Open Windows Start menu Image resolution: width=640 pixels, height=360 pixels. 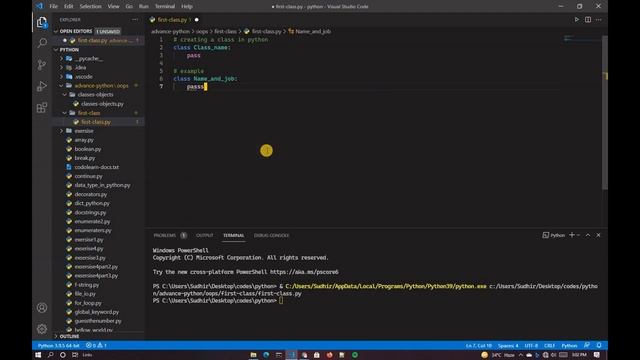[38, 355]
